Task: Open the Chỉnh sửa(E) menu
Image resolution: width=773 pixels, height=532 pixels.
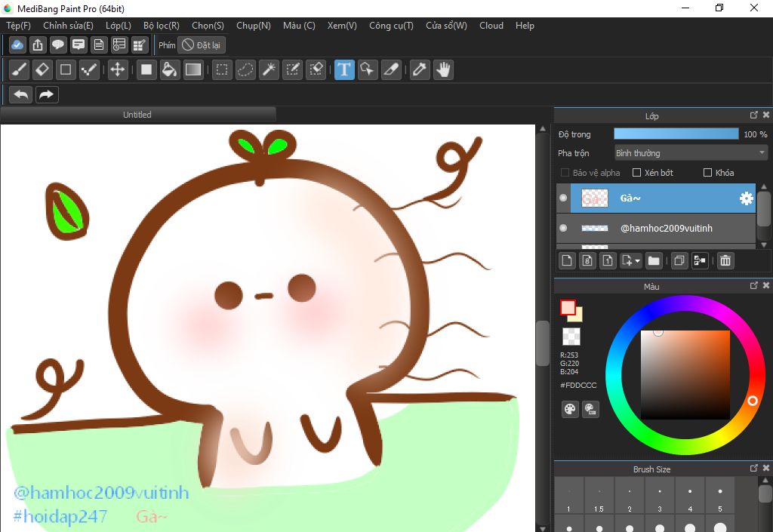Action: pos(68,26)
